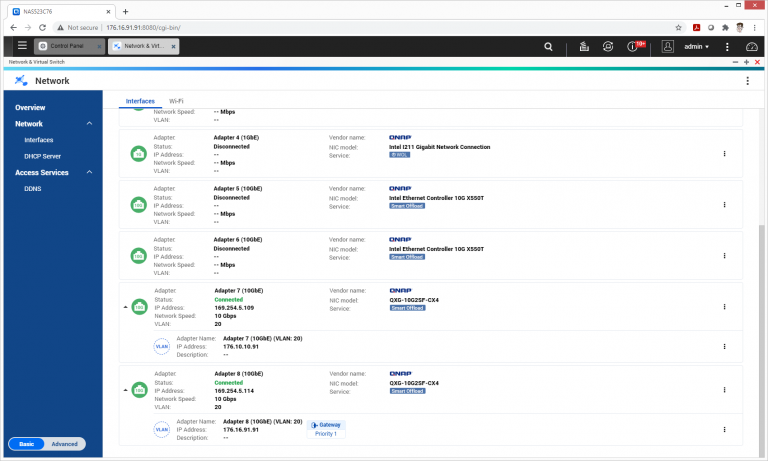Click the Adapter 8 VLAN round icon

[162, 429]
